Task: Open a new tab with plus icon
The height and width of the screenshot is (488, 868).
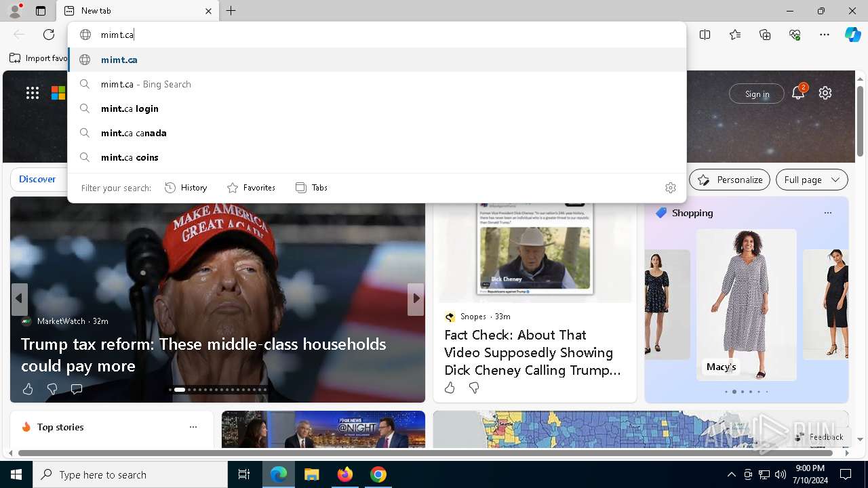Action: pos(231,11)
